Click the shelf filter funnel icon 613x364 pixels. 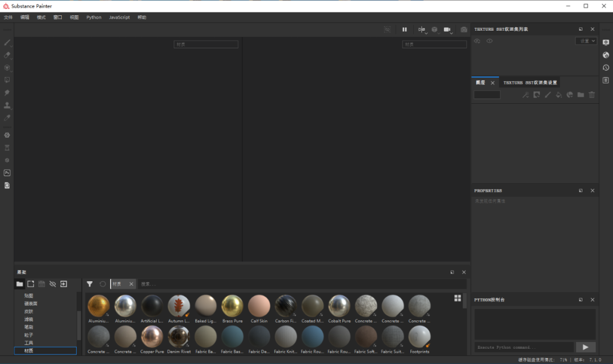click(x=90, y=284)
